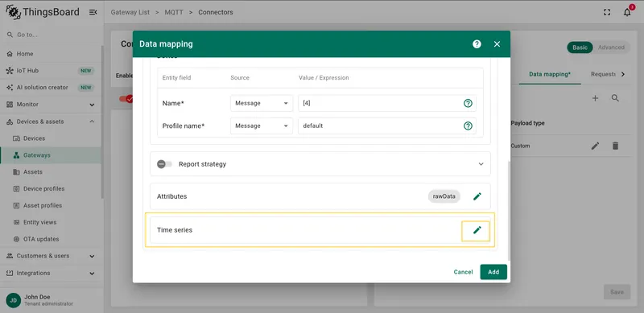The height and width of the screenshot is (313, 644).
Task: Add a new data mapping with plus icon
Action: coord(595,98)
